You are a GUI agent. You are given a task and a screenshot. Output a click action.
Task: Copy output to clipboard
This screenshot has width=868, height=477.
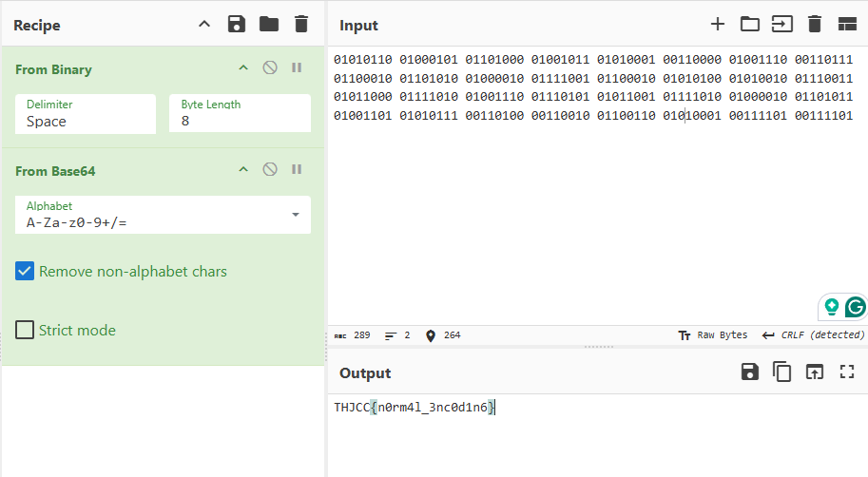[781, 372]
